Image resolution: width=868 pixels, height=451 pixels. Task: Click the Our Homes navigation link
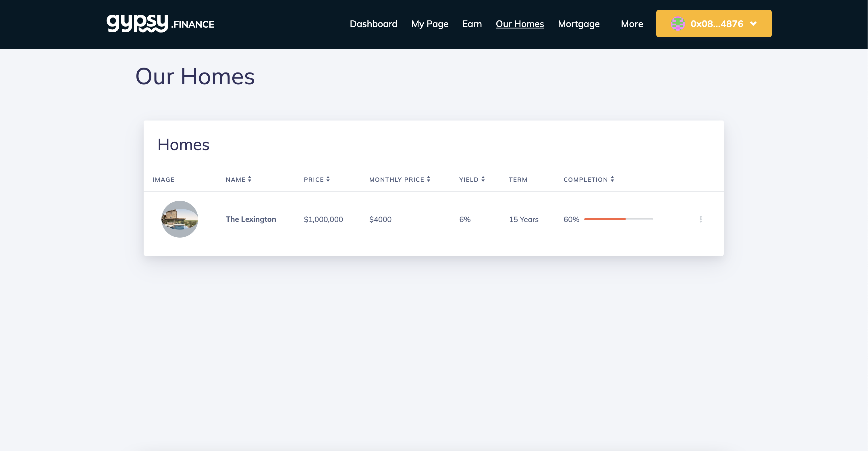(x=520, y=24)
